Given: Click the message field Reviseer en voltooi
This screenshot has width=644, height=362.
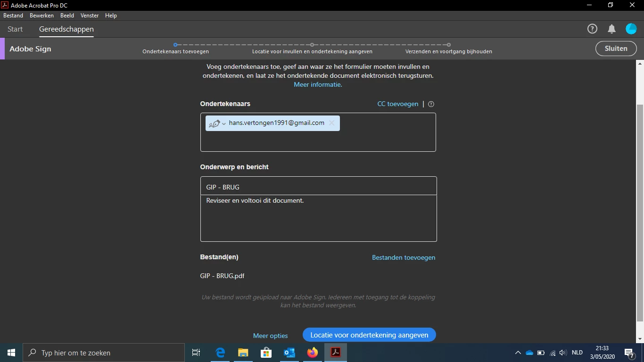Looking at the screenshot, I should pyautogui.click(x=318, y=218).
